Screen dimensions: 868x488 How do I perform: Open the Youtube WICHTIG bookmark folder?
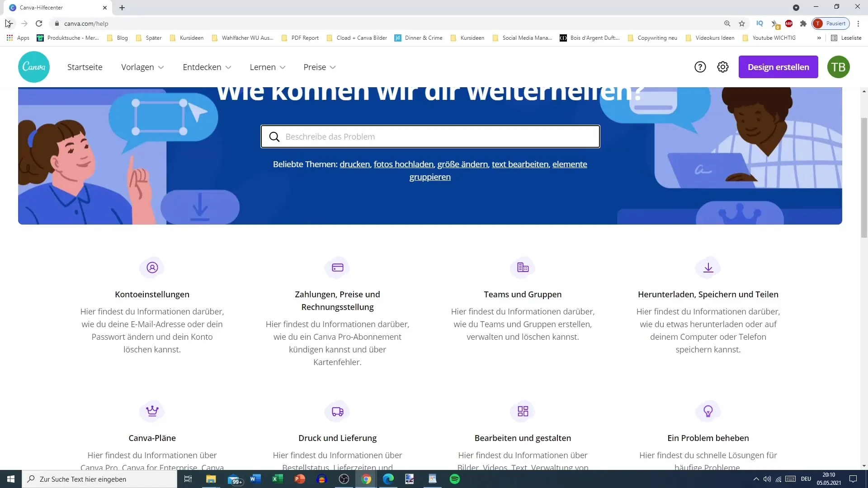coord(769,38)
